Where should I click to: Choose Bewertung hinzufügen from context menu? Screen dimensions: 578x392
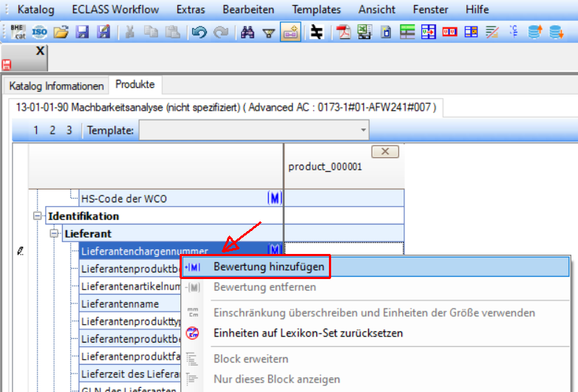coord(375,267)
